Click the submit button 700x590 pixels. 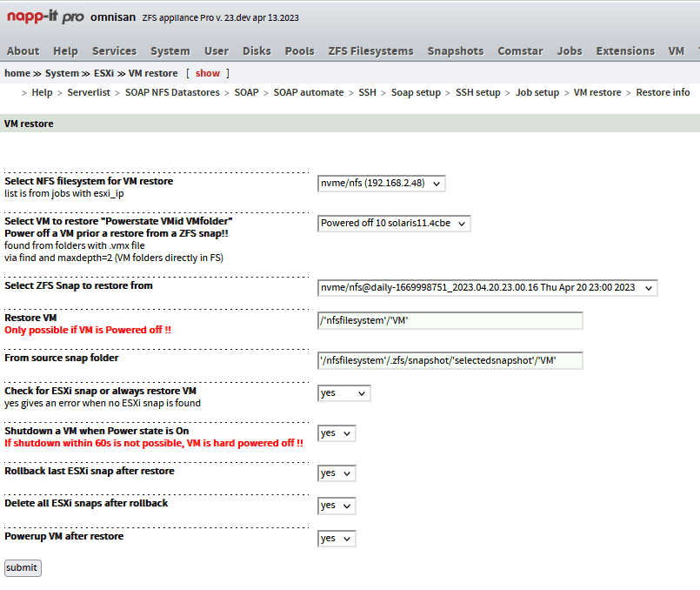[x=23, y=568]
